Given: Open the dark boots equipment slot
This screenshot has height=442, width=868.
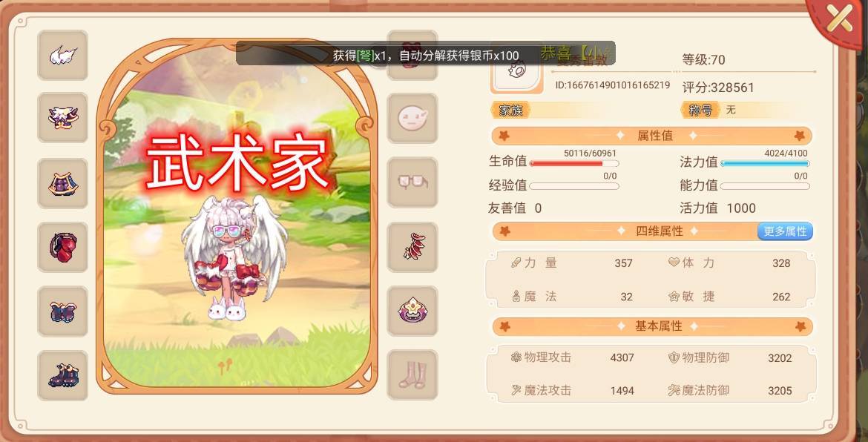Looking at the screenshot, I should click(62, 375).
